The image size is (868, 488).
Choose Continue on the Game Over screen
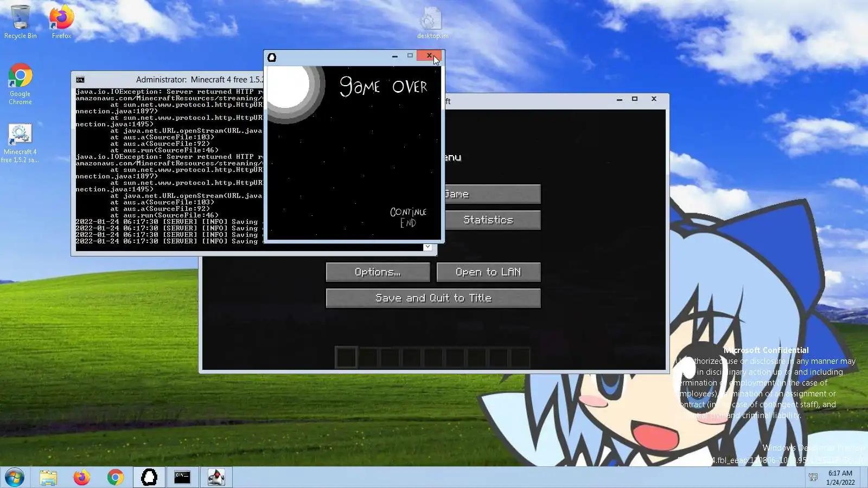click(408, 212)
